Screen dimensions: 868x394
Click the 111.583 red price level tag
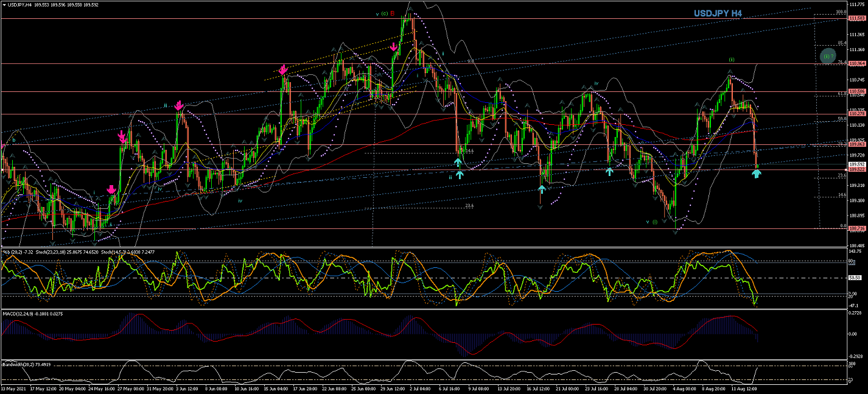coord(857,19)
